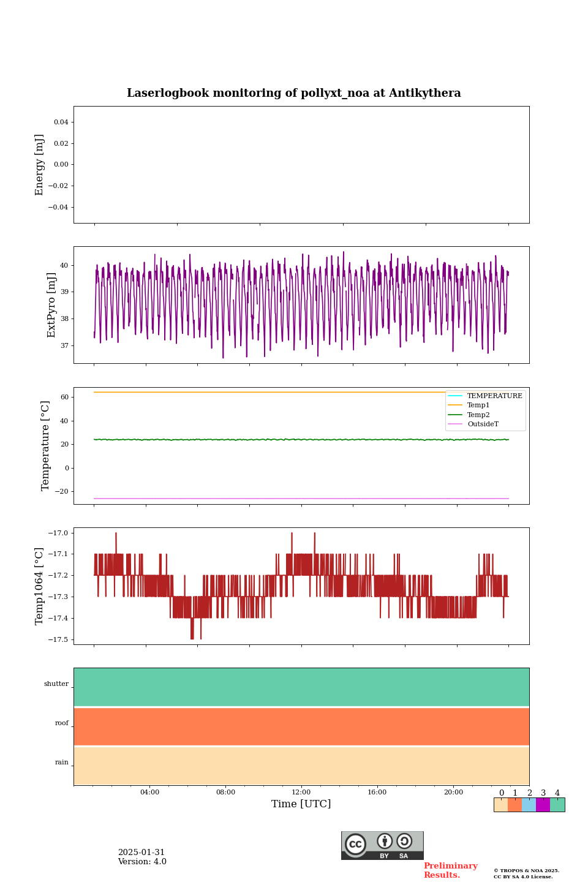Click the 04:00 time tick label
The width and height of the screenshot is (588, 882).
click(x=149, y=792)
